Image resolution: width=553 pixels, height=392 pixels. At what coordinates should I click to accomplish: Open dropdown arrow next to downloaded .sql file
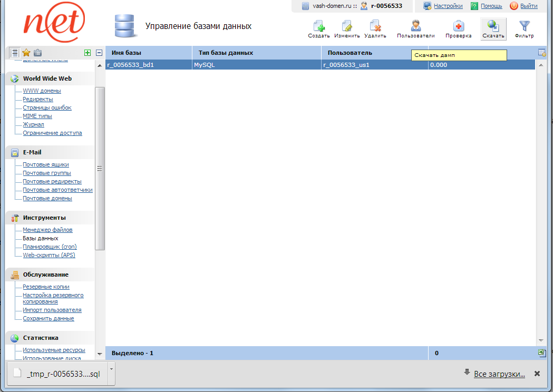[x=111, y=369]
